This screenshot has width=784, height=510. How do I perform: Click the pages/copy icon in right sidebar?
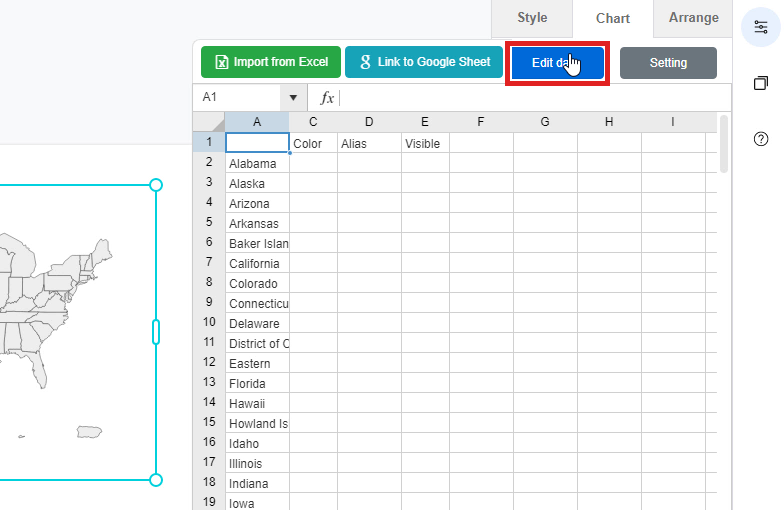pyautogui.click(x=760, y=82)
